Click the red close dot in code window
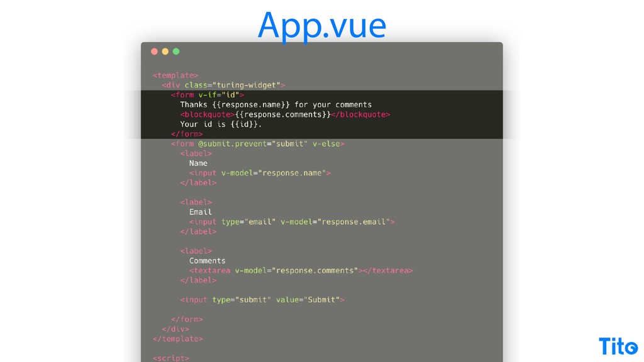Image resolution: width=644 pixels, height=362 pixels. click(155, 52)
